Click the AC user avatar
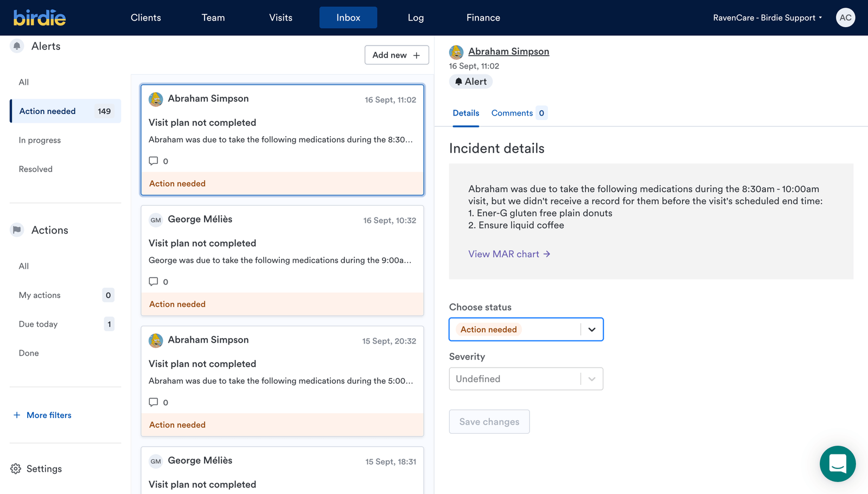Image resolution: width=868 pixels, height=494 pixels. point(845,17)
